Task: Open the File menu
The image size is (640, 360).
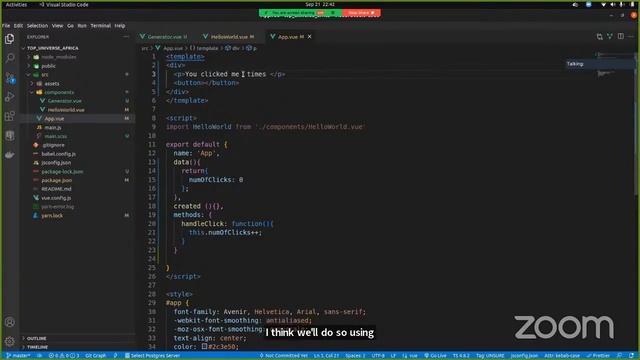Action: click(6, 26)
